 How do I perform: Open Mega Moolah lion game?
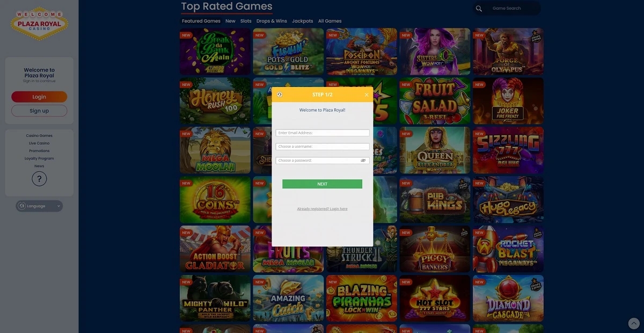point(215,150)
